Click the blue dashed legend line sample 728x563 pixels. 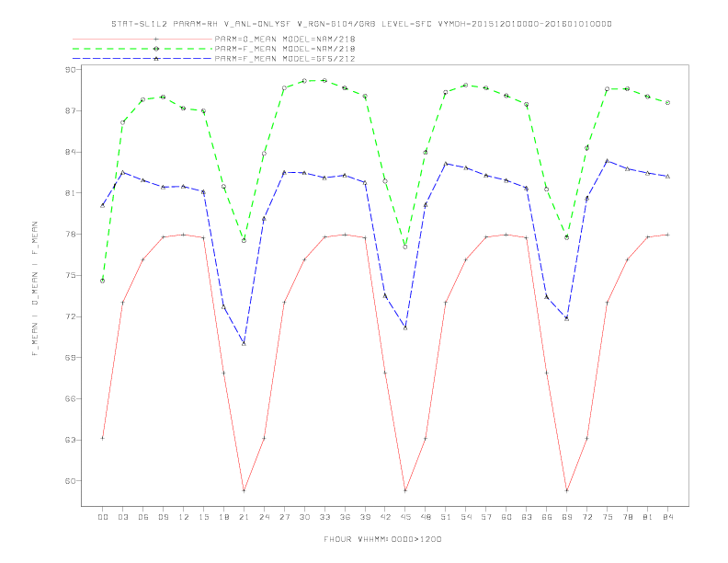click(x=142, y=59)
